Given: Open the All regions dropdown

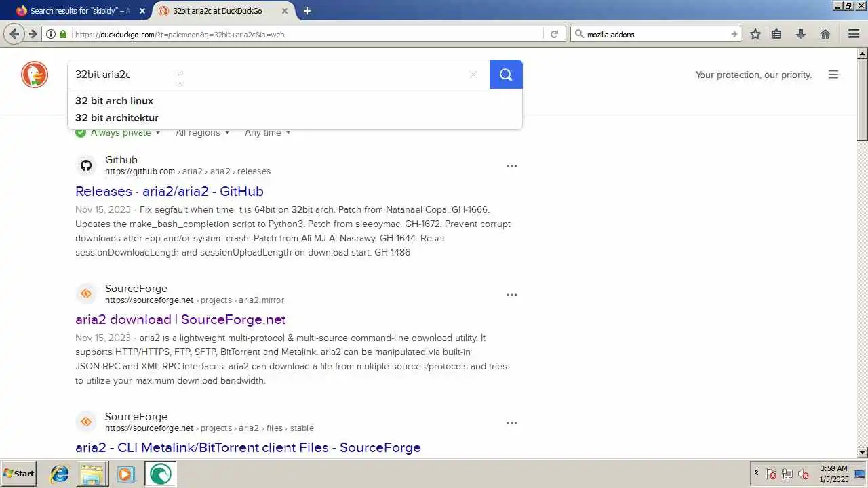Looking at the screenshot, I should coord(202,133).
